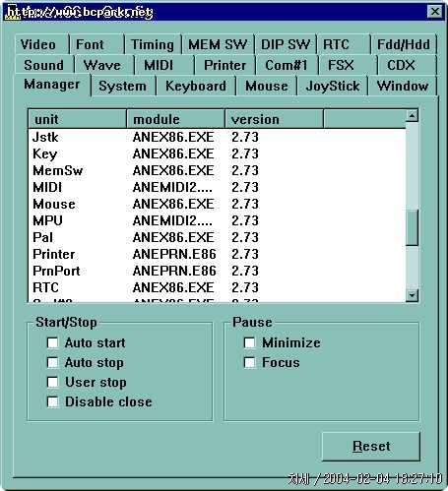This screenshot has width=448, height=491.
Task: Select the Pal unit row
Action: [217, 237]
